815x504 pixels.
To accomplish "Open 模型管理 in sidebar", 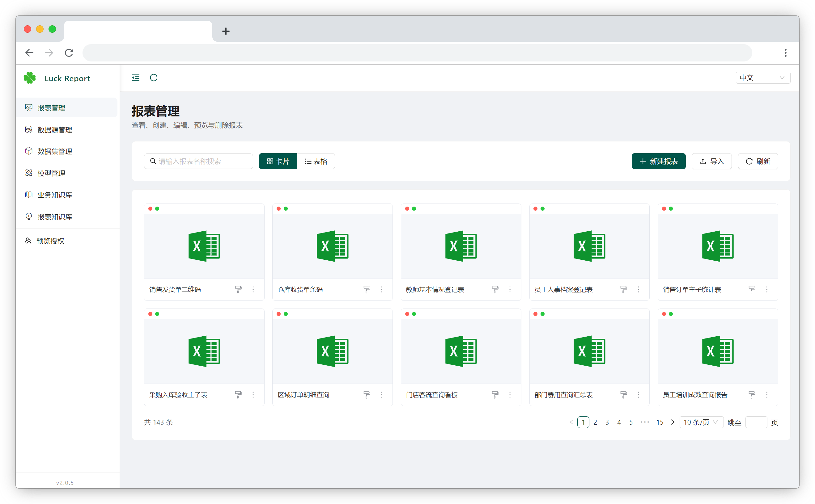I will [67, 173].
